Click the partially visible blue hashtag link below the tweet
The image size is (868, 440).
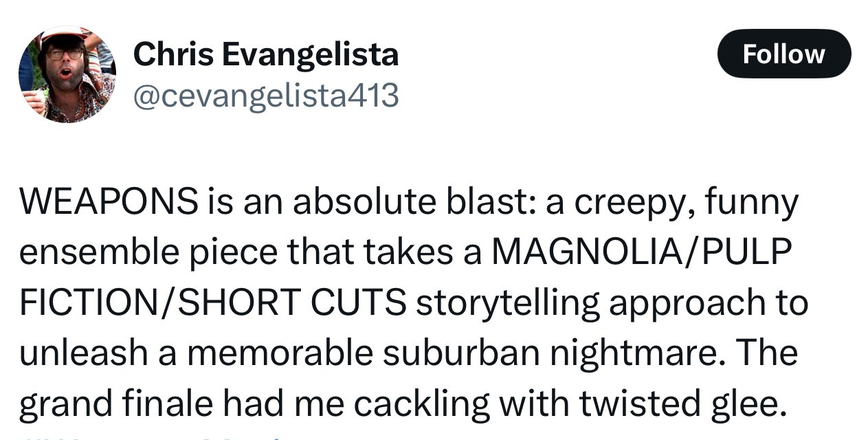[151, 436]
